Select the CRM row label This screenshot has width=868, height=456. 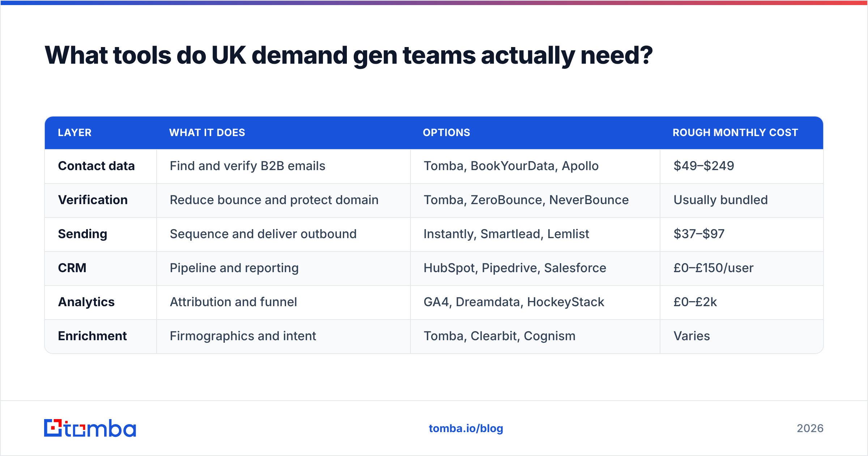click(x=72, y=268)
